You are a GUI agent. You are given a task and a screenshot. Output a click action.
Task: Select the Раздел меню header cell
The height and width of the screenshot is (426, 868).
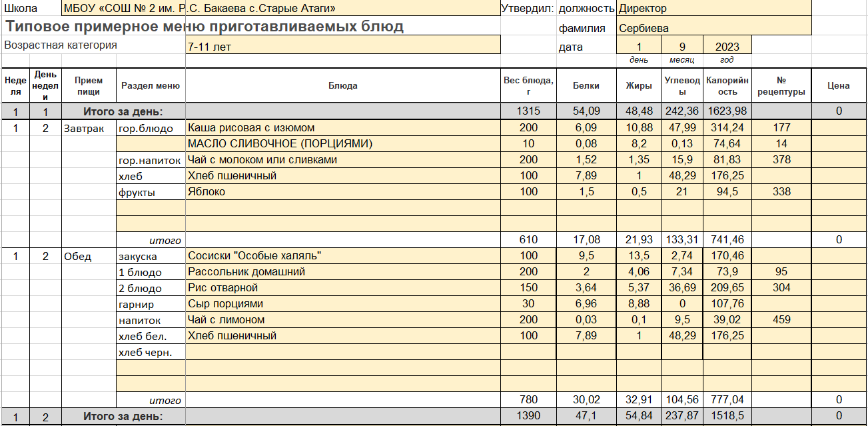[x=151, y=85]
